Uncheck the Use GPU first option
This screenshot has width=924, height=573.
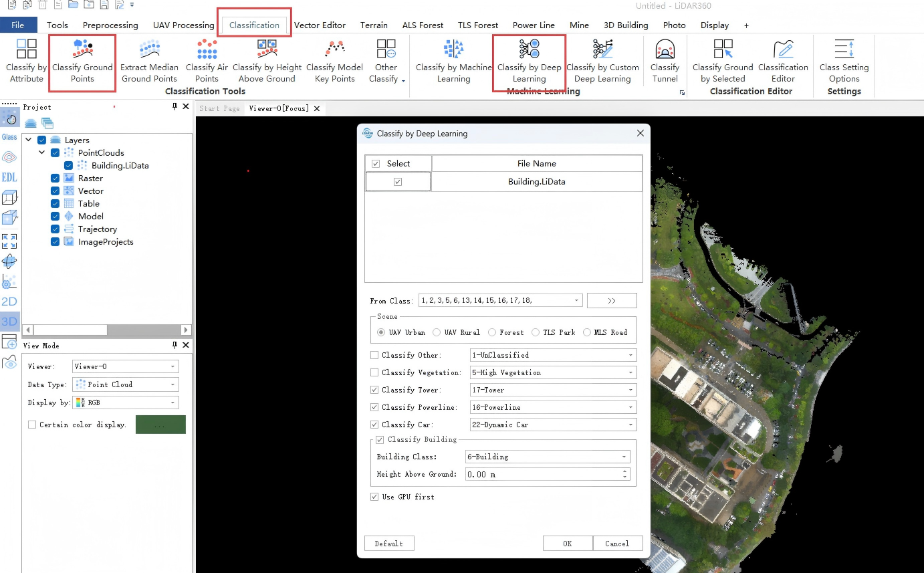pos(374,497)
